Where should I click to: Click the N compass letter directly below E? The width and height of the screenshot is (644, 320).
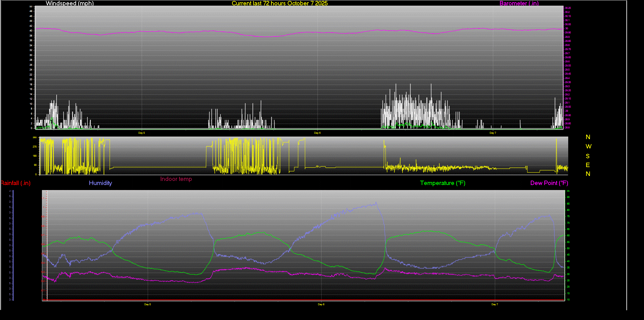click(588, 174)
